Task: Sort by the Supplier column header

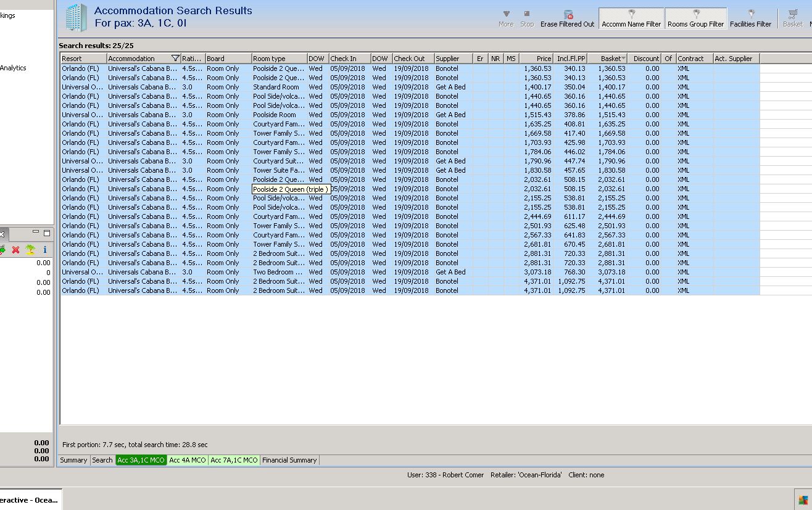Action: (454, 59)
